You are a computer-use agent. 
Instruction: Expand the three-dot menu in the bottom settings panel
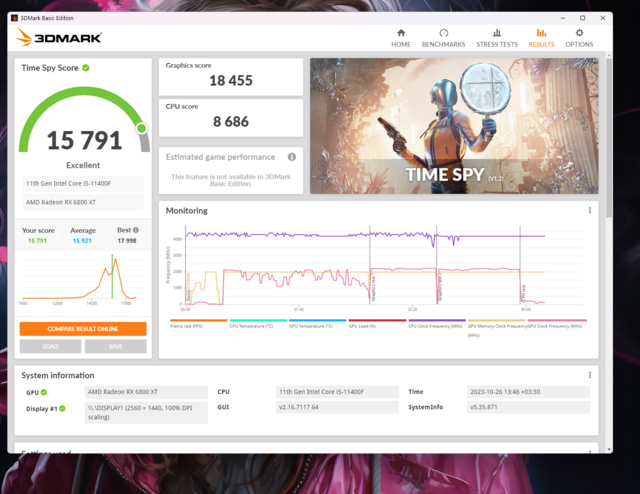tap(590, 452)
